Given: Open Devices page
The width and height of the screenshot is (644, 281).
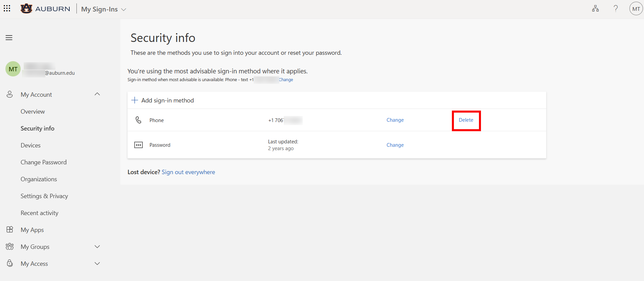Looking at the screenshot, I should (x=30, y=145).
